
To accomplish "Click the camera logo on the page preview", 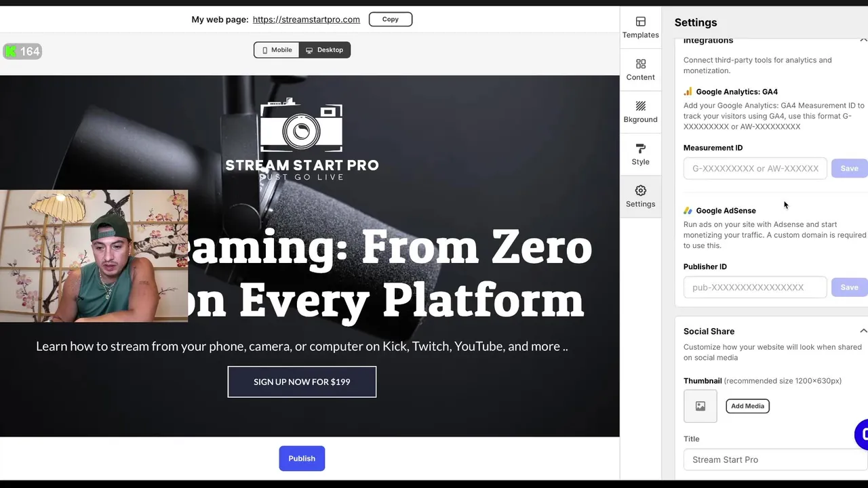I will click(x=302, y=125).
